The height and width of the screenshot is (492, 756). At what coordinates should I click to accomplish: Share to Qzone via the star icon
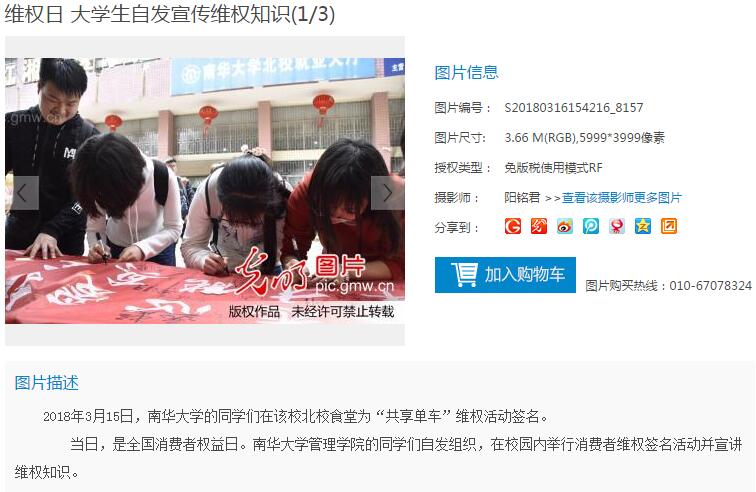643,226
